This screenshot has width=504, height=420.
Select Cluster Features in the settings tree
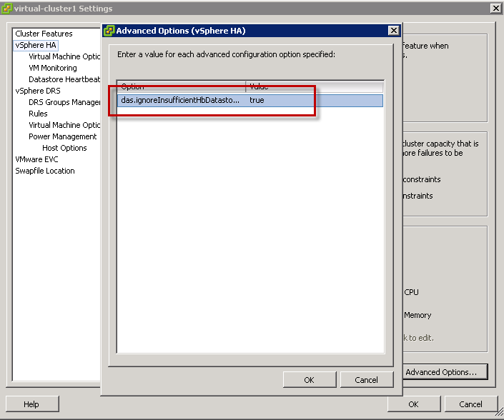tap(44, 34)
